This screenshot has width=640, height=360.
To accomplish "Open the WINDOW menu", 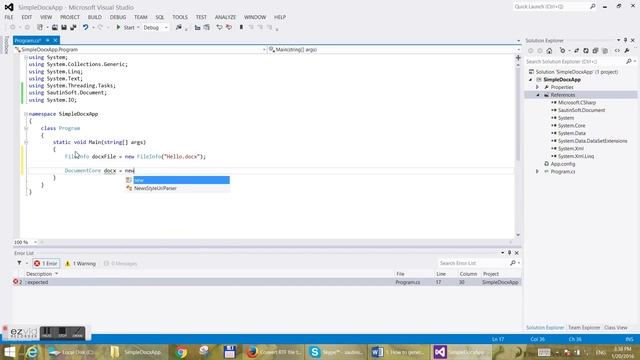I will click(x=255, y=17).
